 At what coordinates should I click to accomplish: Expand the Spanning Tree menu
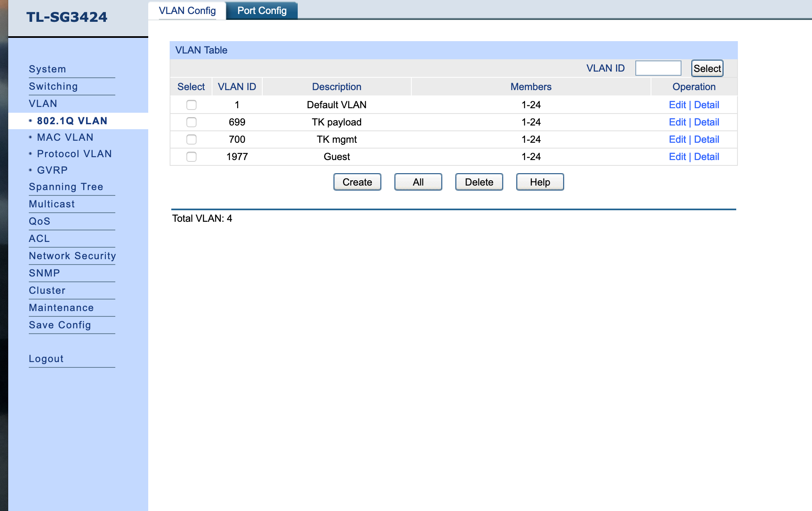(x=66, y=187)
